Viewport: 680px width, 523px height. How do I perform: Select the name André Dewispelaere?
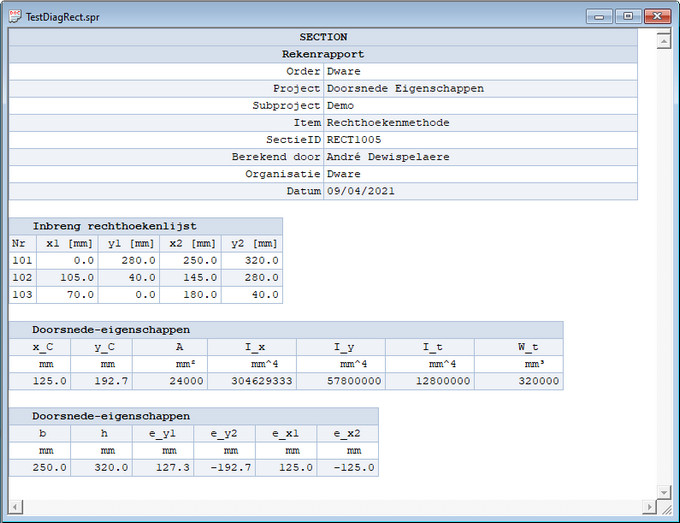pos(388,157)
